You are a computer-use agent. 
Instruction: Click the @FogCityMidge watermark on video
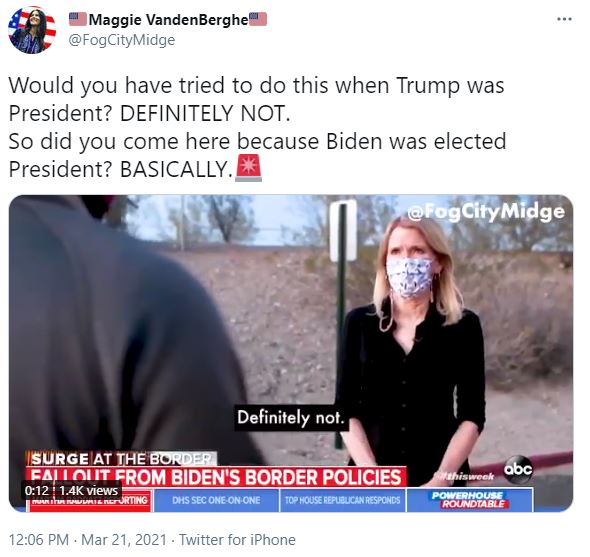[x=486, y=212]
